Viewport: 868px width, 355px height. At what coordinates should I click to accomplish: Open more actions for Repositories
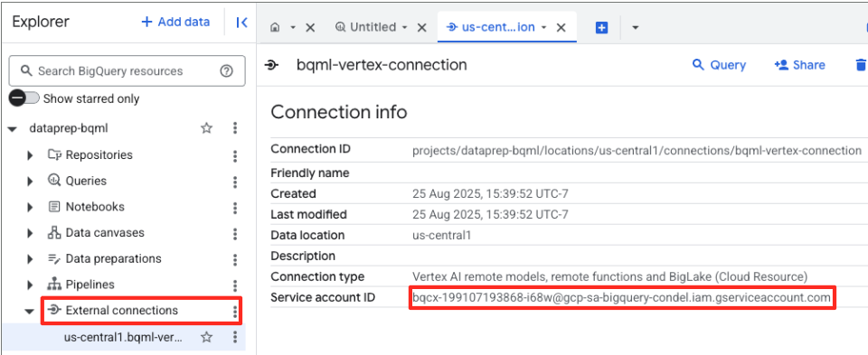[x=235, y=155]
